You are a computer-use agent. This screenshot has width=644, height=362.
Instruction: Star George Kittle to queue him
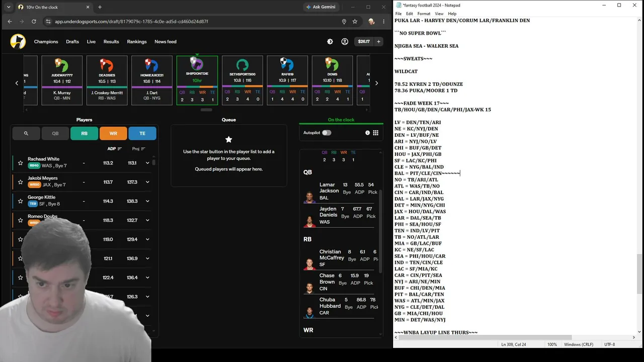click(x=20, y=201)
